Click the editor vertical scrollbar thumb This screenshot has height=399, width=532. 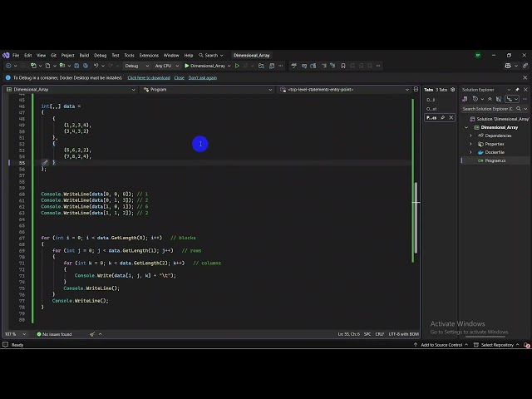(x=416, y=217)
